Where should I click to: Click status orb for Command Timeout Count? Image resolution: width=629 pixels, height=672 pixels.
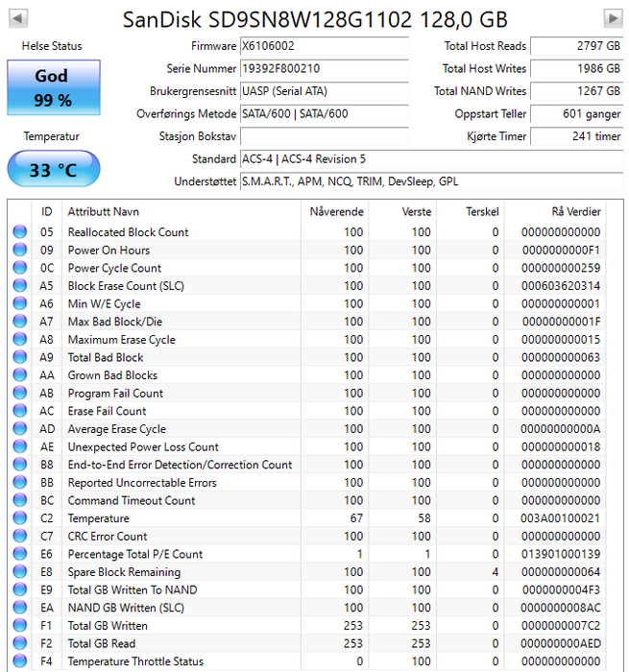[x=20, y=500]
